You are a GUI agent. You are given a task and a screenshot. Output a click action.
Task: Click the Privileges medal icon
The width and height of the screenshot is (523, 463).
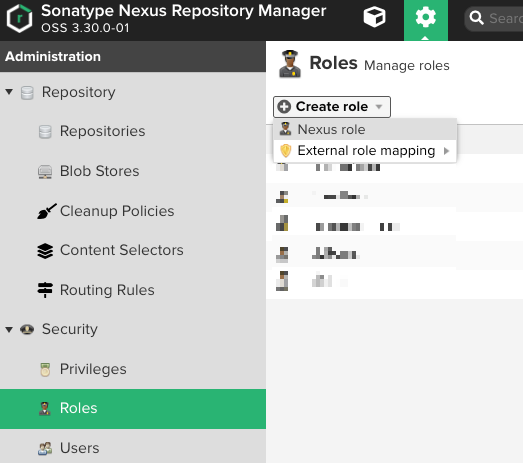point(45,370)
